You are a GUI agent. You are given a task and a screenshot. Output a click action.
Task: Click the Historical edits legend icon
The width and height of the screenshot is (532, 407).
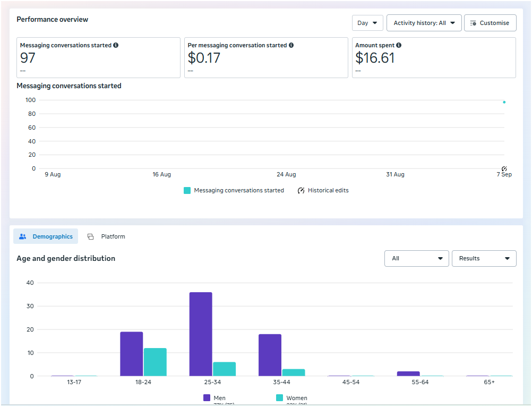[301, 190]
